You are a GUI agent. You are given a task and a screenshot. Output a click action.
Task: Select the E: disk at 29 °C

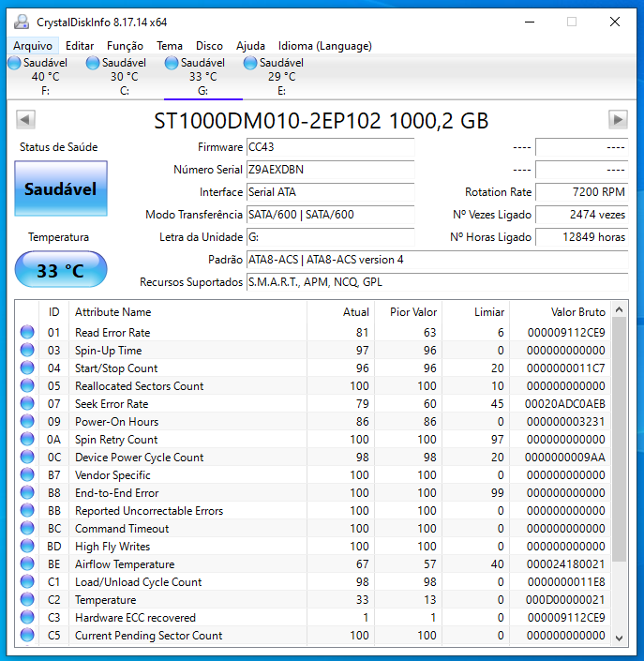[x=281, y=76]
